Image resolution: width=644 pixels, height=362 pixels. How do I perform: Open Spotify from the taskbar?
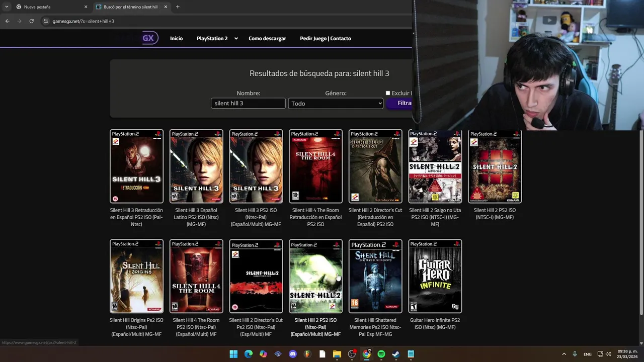pos(381,354)
